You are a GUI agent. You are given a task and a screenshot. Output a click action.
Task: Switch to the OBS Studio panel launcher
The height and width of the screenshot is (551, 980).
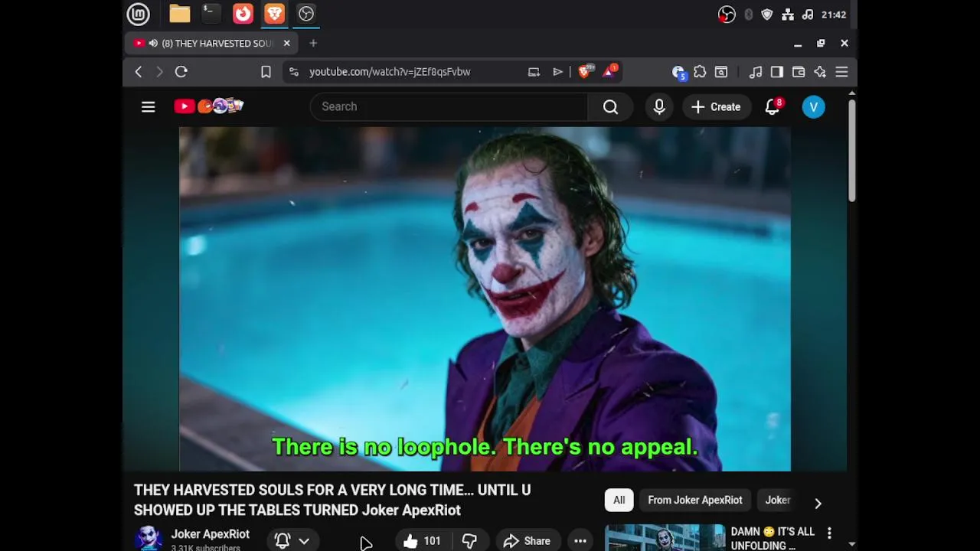306,14
